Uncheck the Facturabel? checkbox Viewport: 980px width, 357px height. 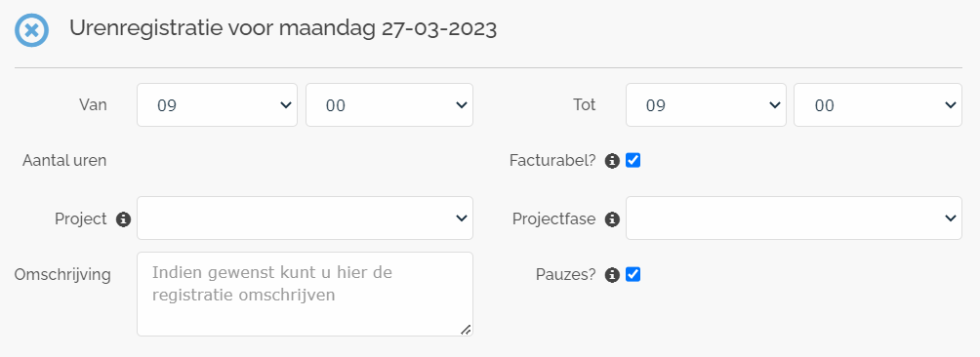[633, 160]
